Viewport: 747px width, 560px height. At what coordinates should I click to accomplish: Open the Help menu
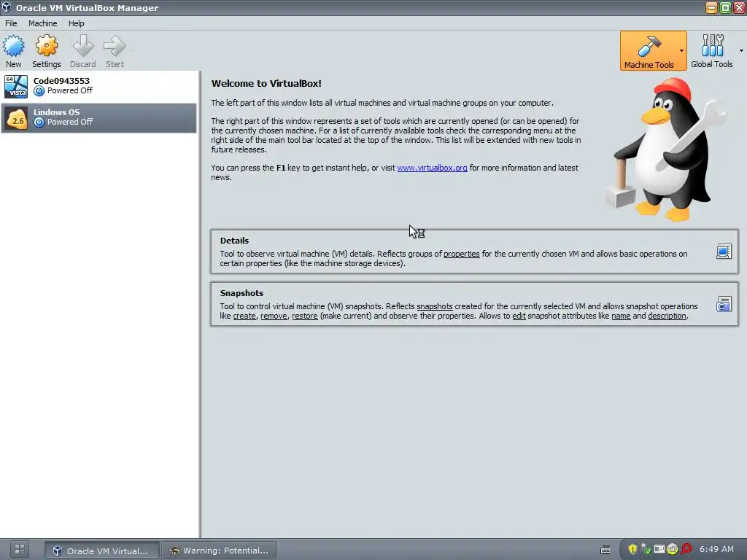[76, 23]
